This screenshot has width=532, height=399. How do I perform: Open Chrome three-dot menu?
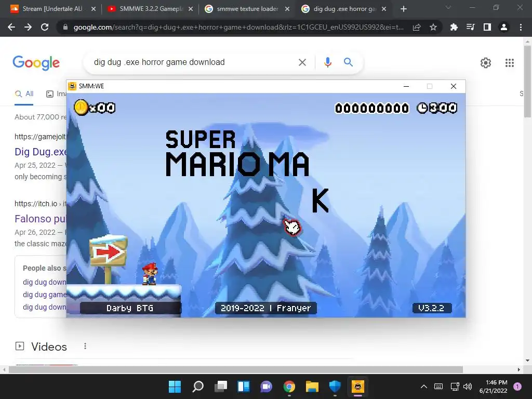[521, 27]
